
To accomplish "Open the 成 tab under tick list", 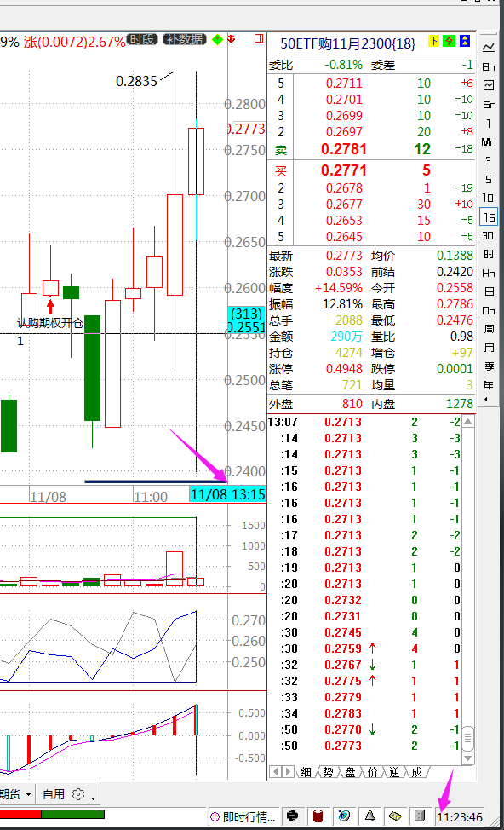I will click(417, 772).
